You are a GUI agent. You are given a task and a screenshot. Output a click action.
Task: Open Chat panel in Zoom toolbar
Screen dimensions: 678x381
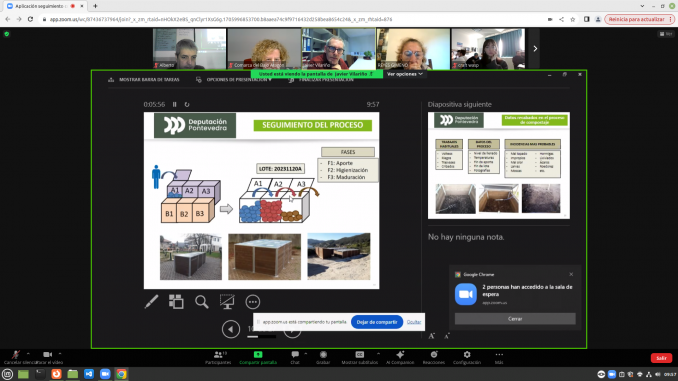(295, 358)
